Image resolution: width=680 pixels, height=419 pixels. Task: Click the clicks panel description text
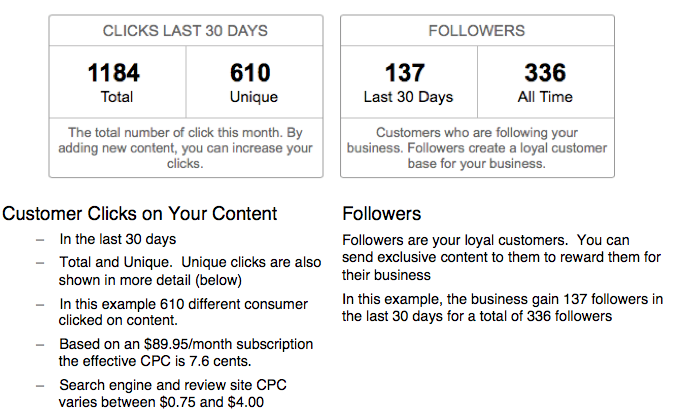tap(185, 148)
